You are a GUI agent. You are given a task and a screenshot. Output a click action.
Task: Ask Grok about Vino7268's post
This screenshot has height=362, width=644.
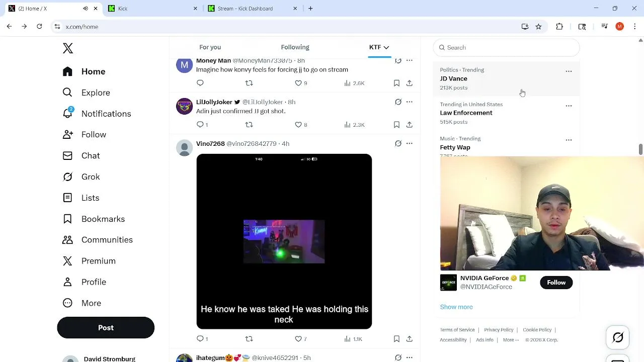(x=398, y=144)
